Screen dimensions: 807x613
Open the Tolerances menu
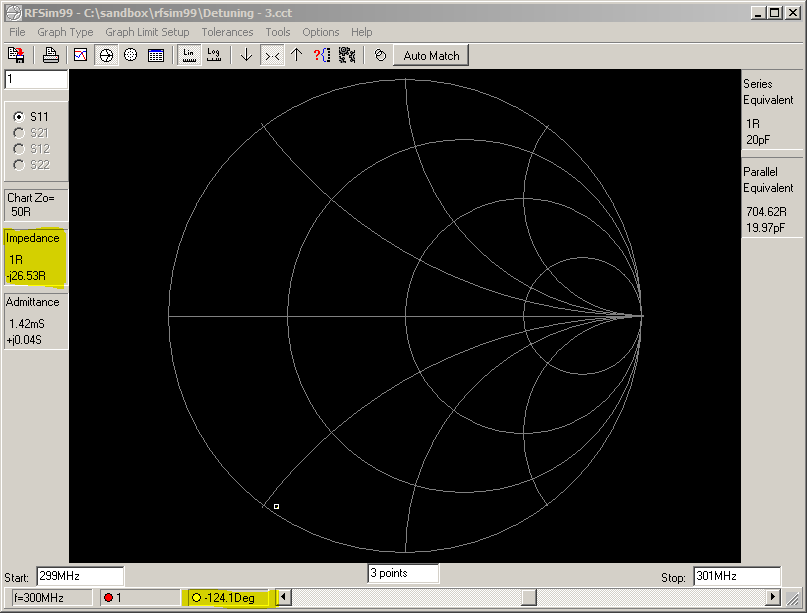click(227, 32)
